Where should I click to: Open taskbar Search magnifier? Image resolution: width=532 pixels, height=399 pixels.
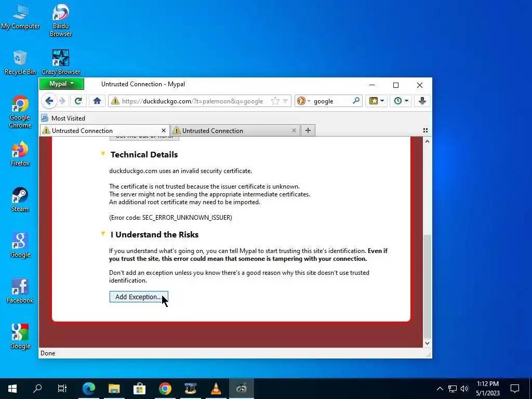tap(37, 389)
